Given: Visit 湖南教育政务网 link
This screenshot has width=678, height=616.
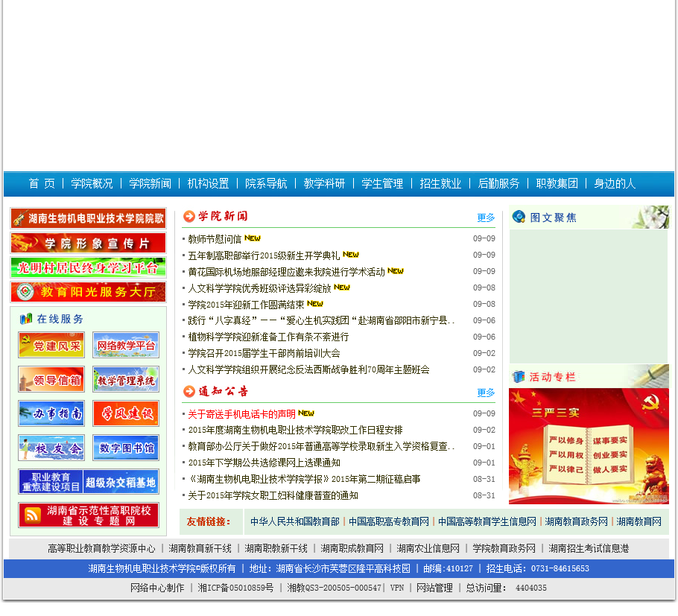Looking at the screenshot, I should (x=577, y=521).
